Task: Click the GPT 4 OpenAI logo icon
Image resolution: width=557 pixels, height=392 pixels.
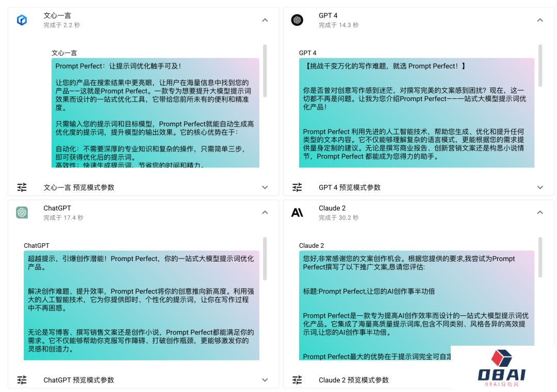Action: (297, 20)
